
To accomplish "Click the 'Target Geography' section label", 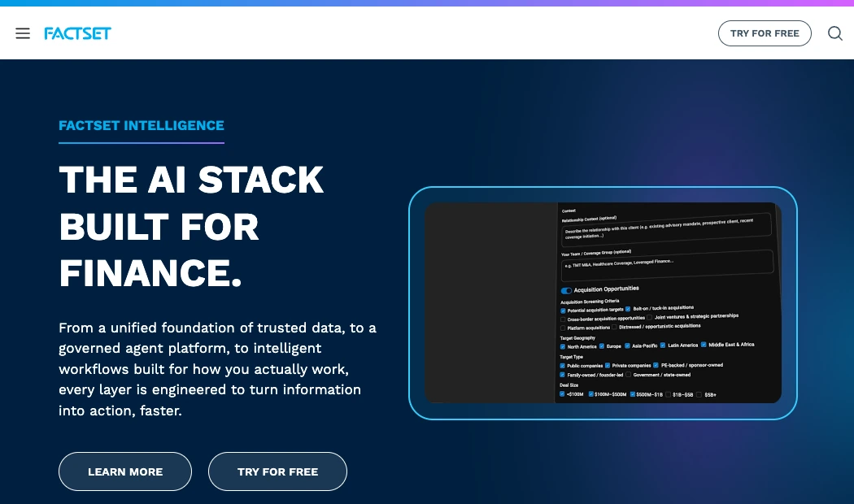I will (577, 338).
